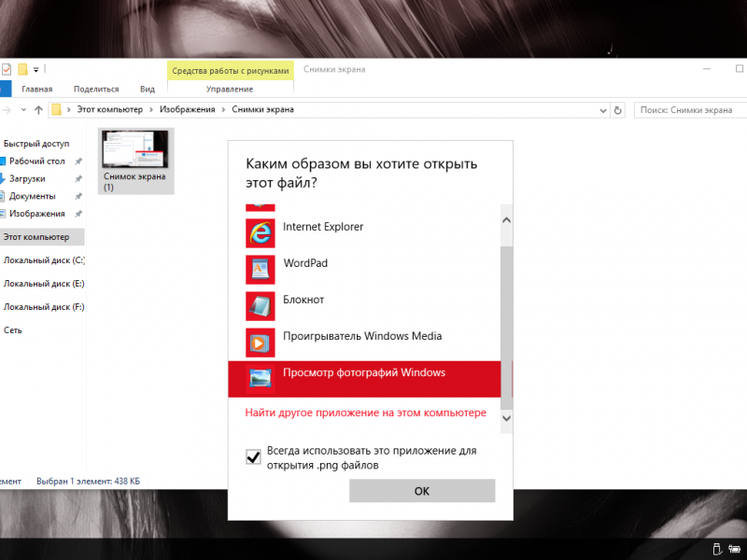
Task: Click the Снимки экрана breadcrumb
Action: click(263, 109)
